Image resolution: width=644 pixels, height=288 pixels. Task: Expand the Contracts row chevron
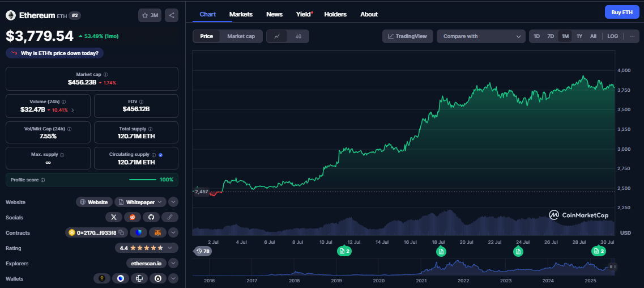173,232
